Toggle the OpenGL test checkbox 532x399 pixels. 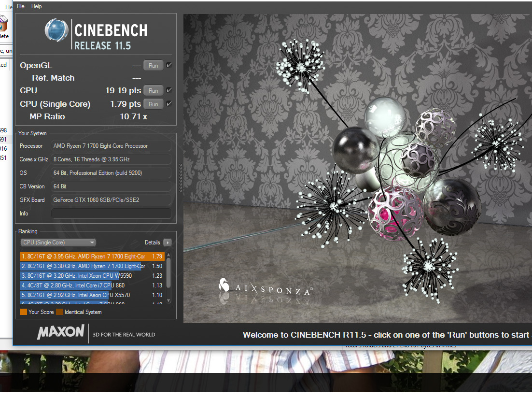pyautogui.click(x=169, y=65)
